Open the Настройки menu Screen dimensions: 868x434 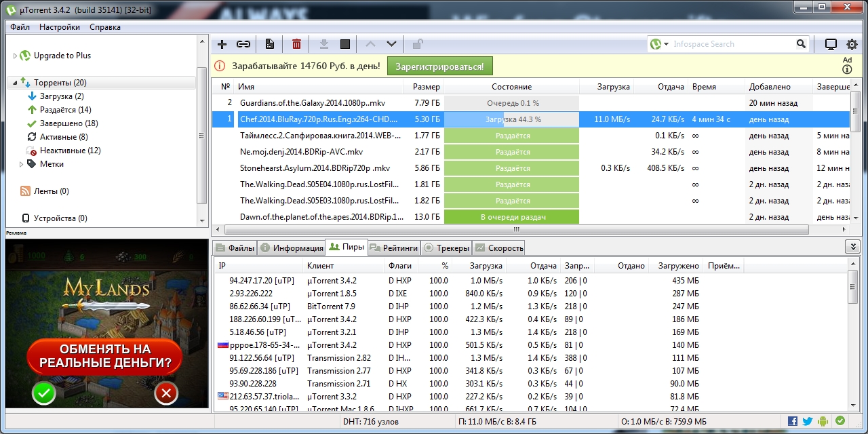60,27
